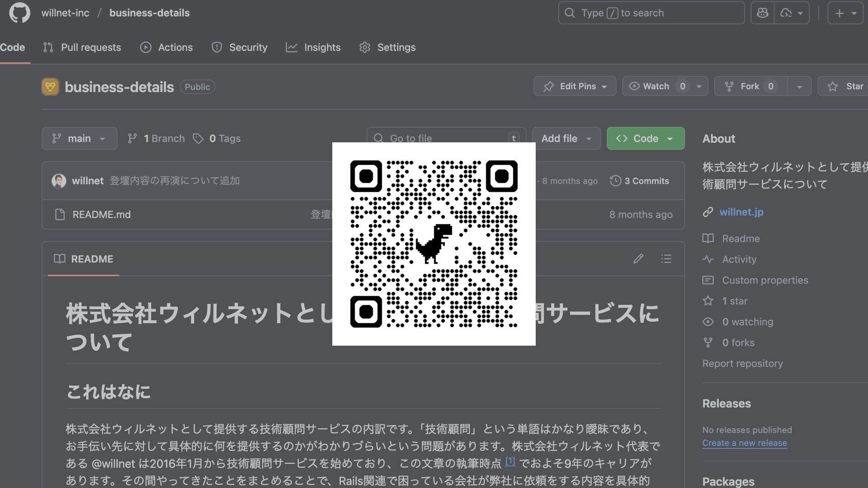Open the Edit Pins dropdown

pos(575,86)
